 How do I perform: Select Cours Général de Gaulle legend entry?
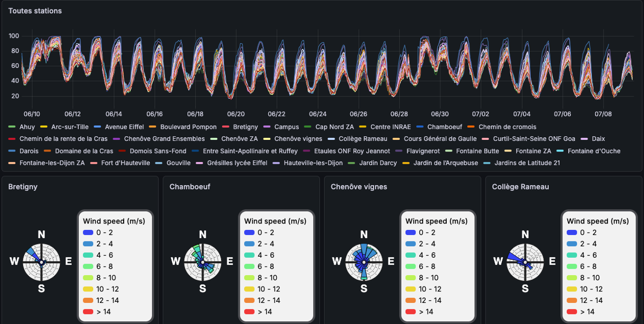click(x=440, y=139)
